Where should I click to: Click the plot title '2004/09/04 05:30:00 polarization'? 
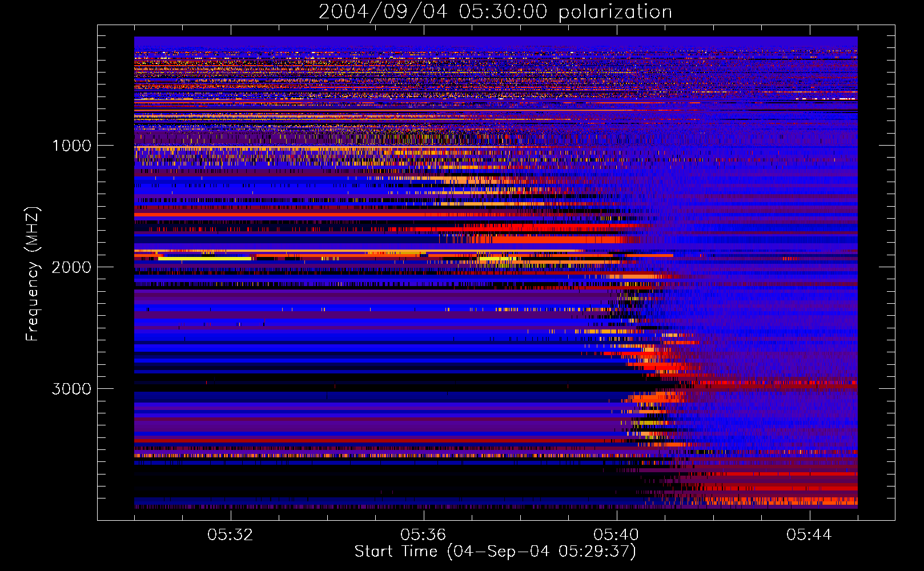[x=495, y=12]
